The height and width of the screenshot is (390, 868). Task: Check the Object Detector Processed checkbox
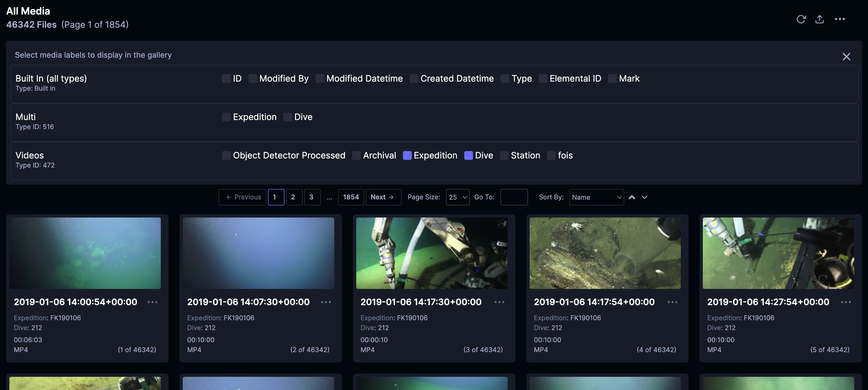(226, 155)
